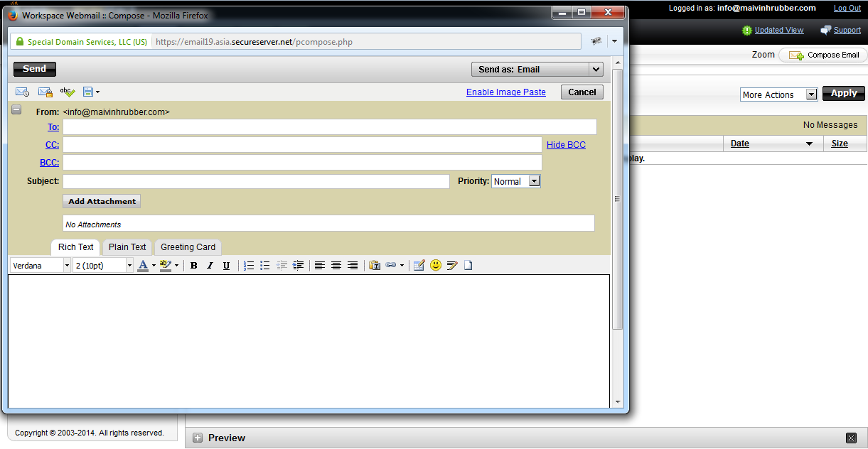Click the insert table icon

(x=419, y=266)
